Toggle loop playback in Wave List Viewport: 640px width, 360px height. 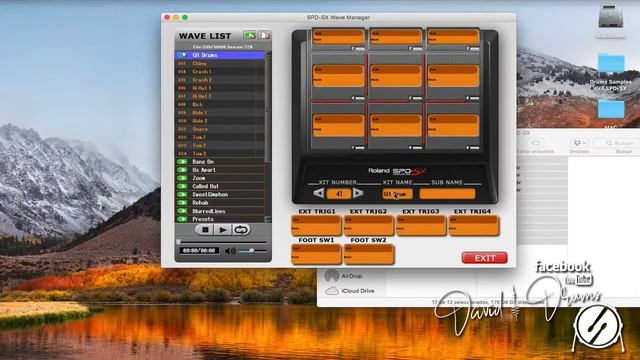click(241, 230)
